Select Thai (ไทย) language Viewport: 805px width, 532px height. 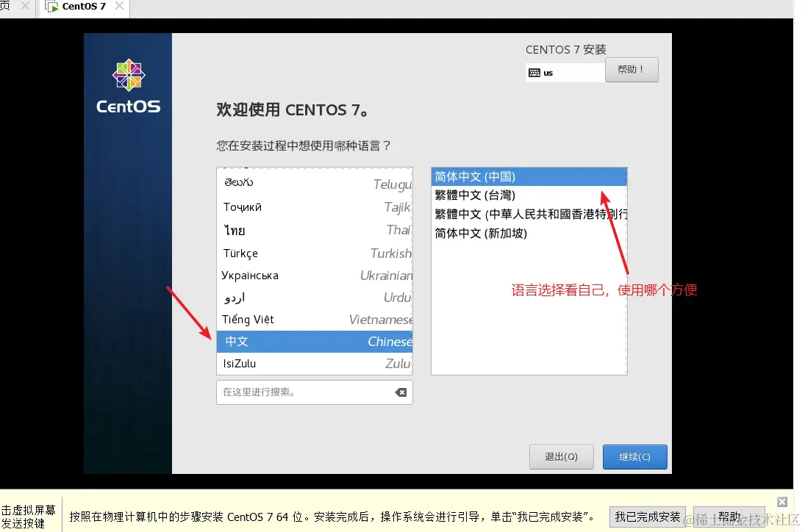click(314, 230)
